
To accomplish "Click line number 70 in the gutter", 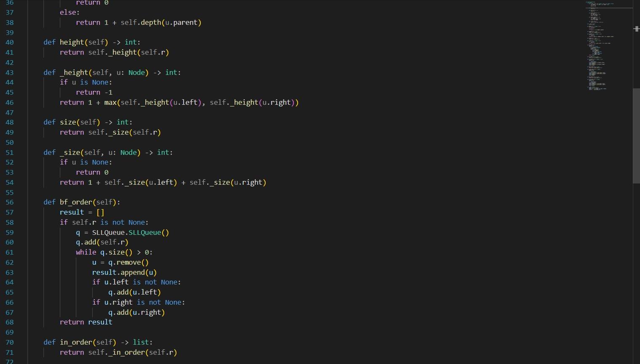I will [x=10, y=343].
